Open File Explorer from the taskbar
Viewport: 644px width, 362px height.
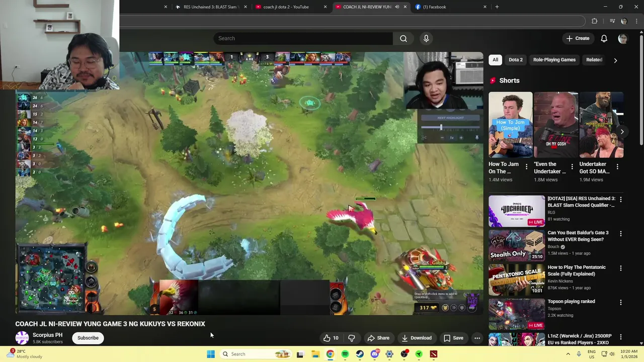(x=315, y=354)
